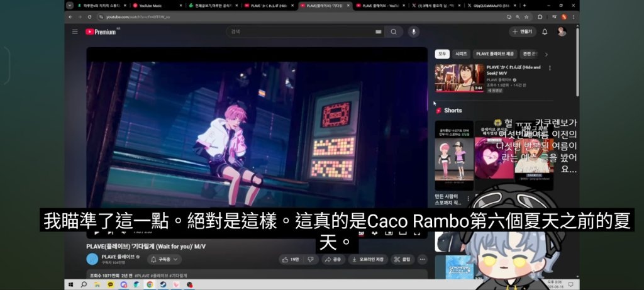Open Windows notification center icon

pyautogui.click(x=570, y=284)
